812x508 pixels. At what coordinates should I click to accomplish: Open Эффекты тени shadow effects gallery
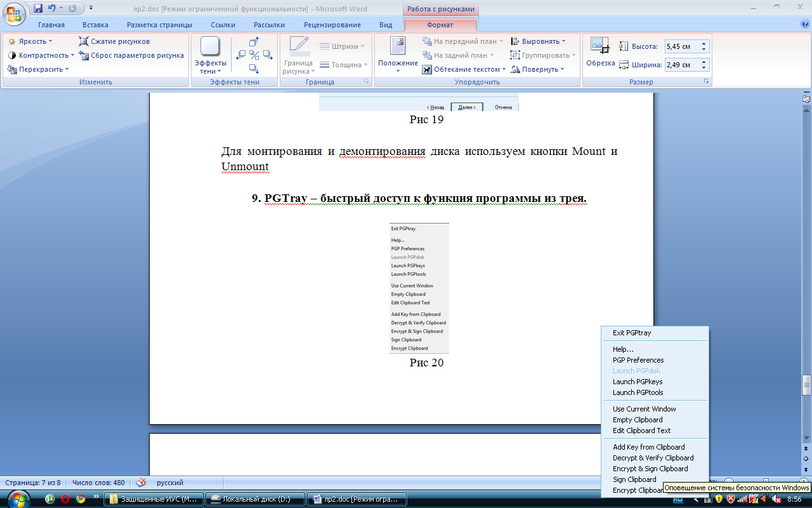(210, 55)
